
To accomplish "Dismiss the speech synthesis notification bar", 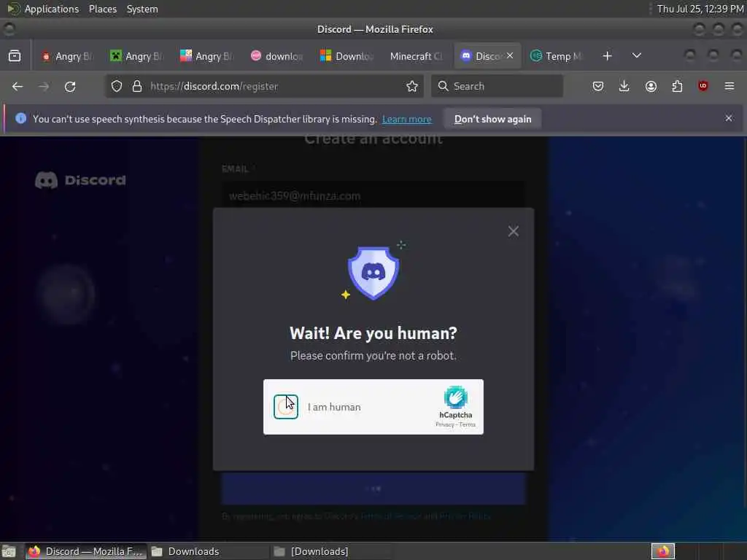I will coord(729,118).
